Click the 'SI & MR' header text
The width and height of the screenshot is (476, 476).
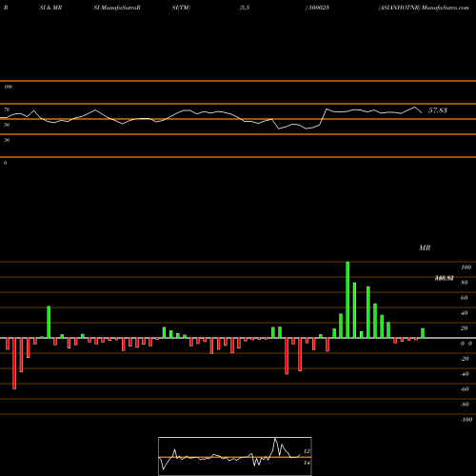click(50, 8)
